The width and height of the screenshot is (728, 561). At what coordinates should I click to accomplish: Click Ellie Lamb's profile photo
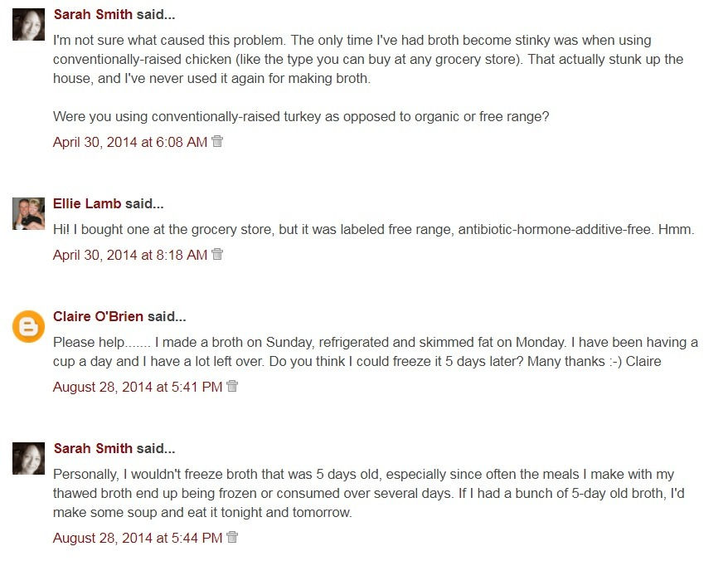28,213
